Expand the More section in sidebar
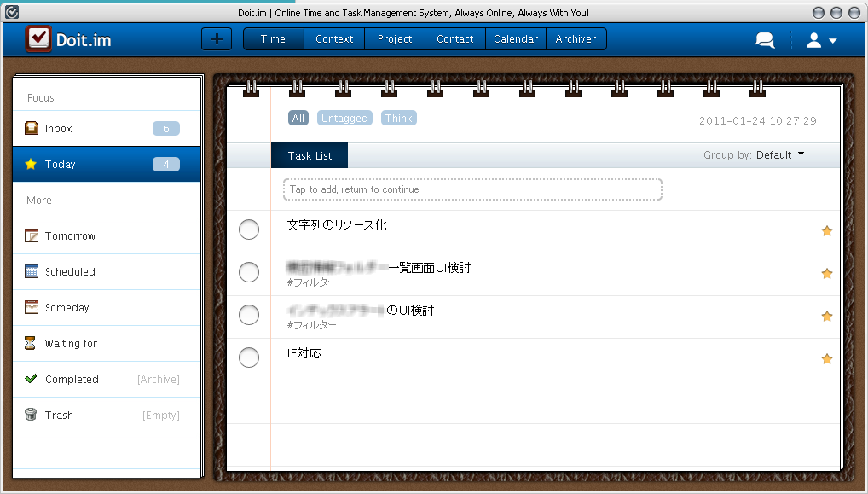868x494 pixels. pyautogui.click(x=38, y=200)
